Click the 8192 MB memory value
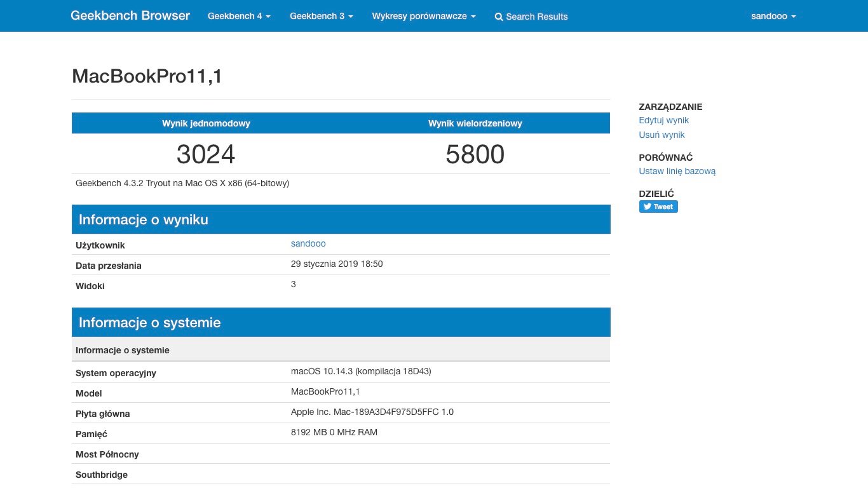Screen dimensions: 868x488 click(334, 432)
